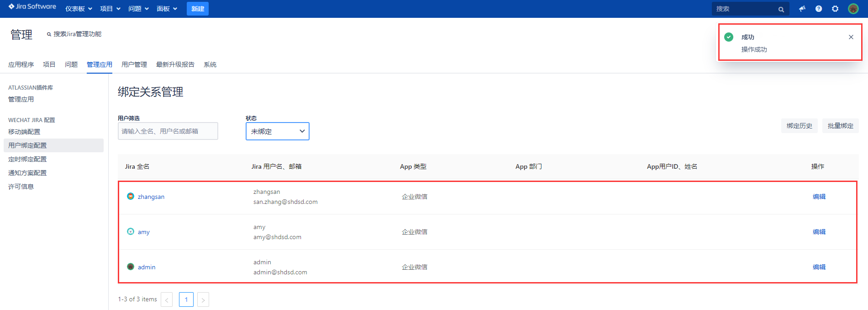Dismiss the success notification

tap(851, 37)
